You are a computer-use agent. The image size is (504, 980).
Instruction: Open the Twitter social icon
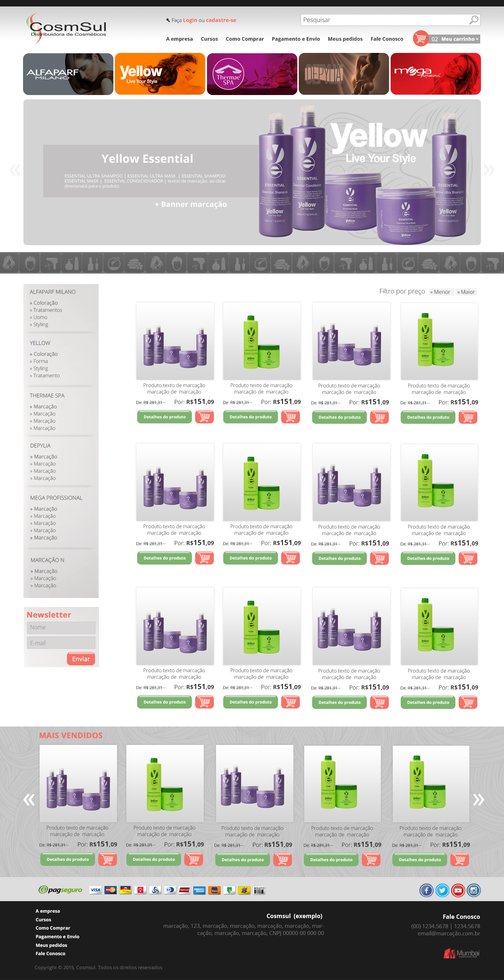[x=442, y=890]
